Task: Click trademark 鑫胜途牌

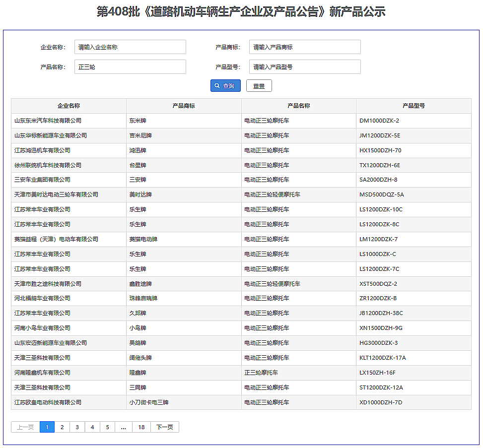Action: click(140, 284)
